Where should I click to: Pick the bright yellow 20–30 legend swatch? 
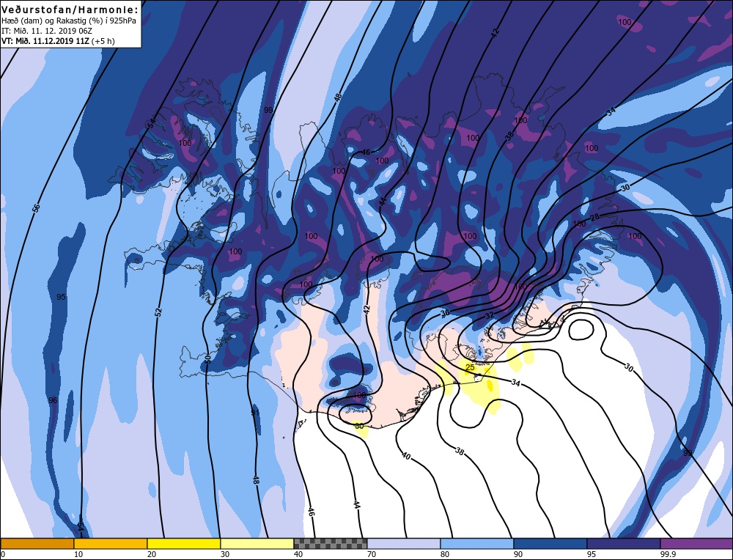184,543
